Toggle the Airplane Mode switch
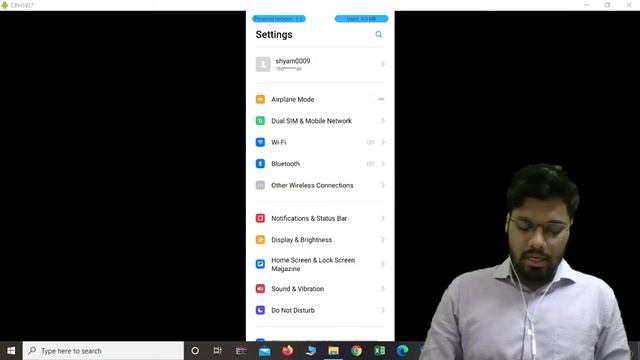The width and height of the screenshot is (640, 360). point(376,99)
